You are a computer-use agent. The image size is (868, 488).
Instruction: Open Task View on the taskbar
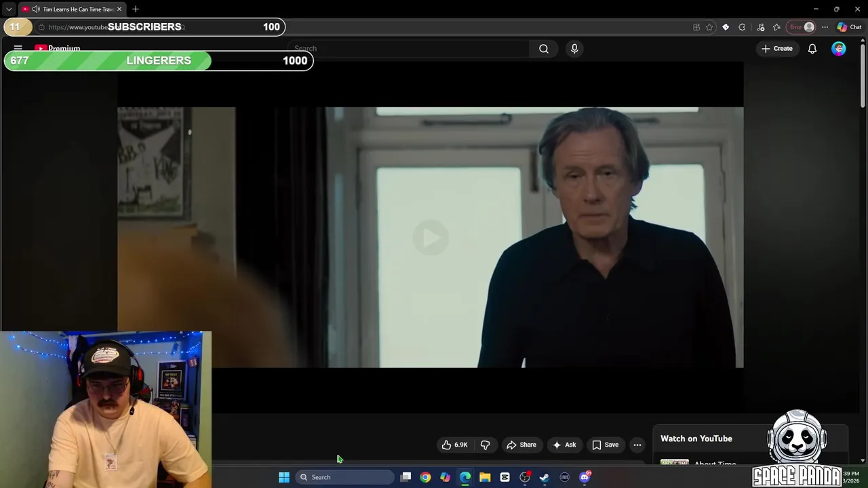click(406, 477)
